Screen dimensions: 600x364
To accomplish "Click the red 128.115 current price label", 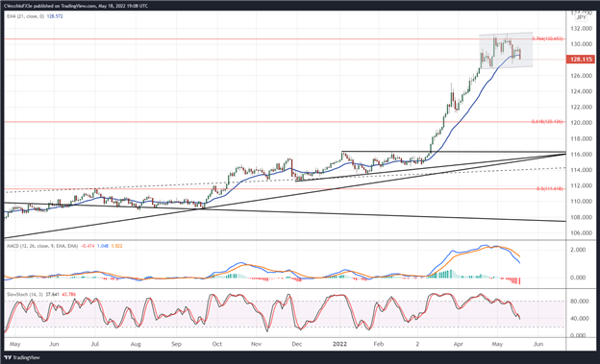I will [x=581, y=60].
